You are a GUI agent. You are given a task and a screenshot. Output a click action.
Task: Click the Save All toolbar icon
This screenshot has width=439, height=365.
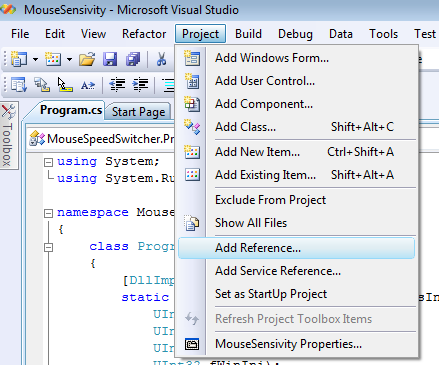133,59
